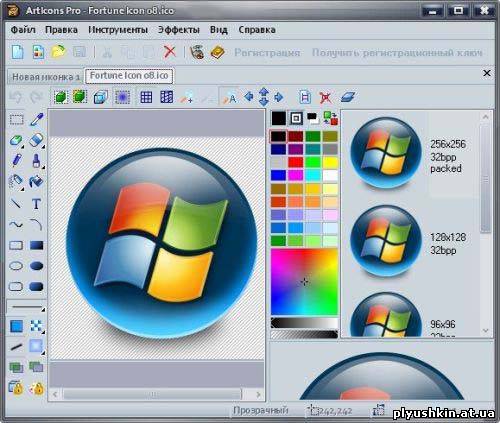
Task: Select the rectangular selection tool
Action: pos(16,120)
